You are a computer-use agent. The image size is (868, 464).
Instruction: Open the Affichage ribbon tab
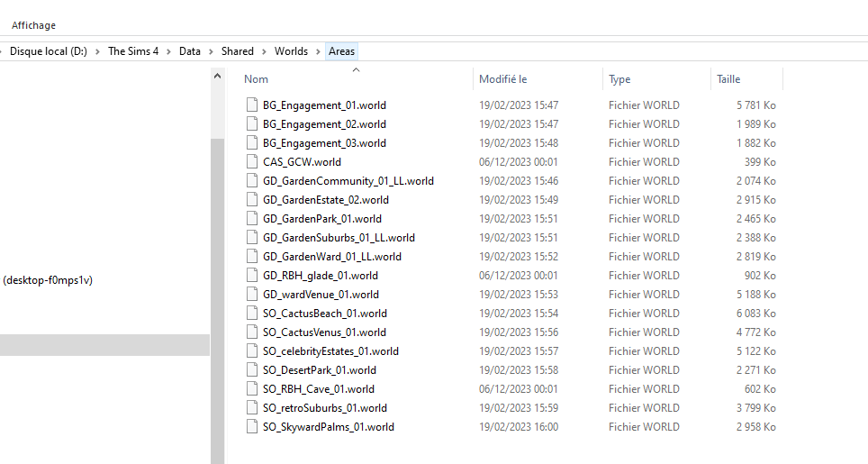point(33,25)
